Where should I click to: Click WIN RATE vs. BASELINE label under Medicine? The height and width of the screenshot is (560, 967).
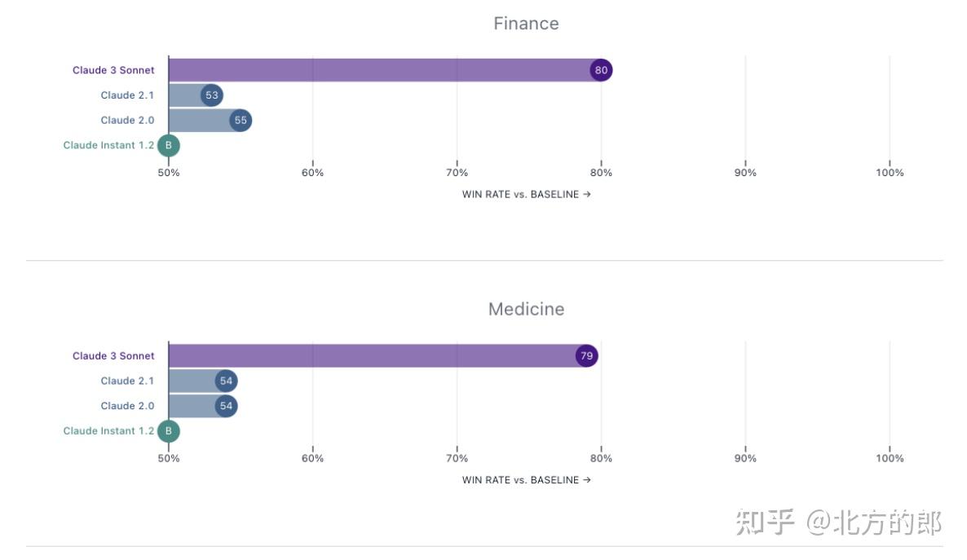[x=526, y=480]
